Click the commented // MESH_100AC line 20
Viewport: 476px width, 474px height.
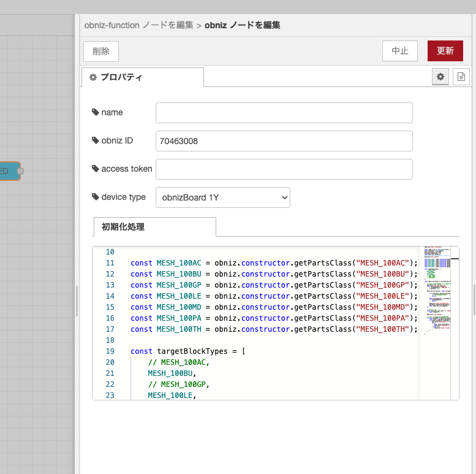pos(178,362)
